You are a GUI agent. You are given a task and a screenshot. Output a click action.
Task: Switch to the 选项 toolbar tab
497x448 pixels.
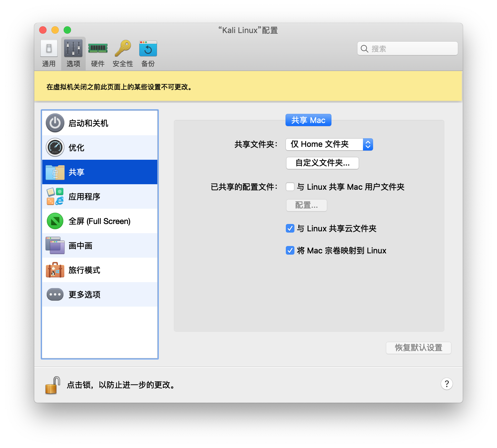pos(73,54)
